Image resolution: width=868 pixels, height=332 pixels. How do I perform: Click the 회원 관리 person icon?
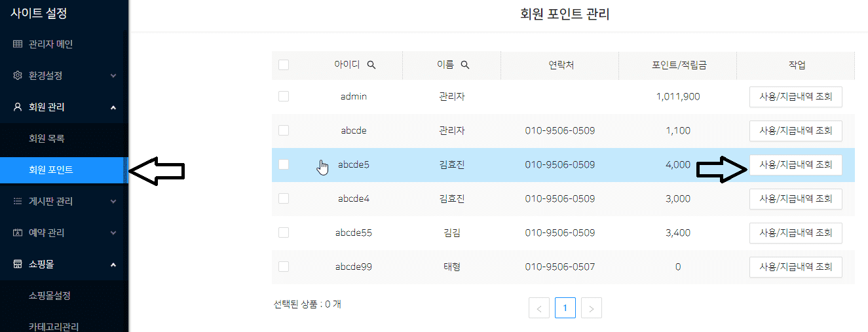point(18,107)
